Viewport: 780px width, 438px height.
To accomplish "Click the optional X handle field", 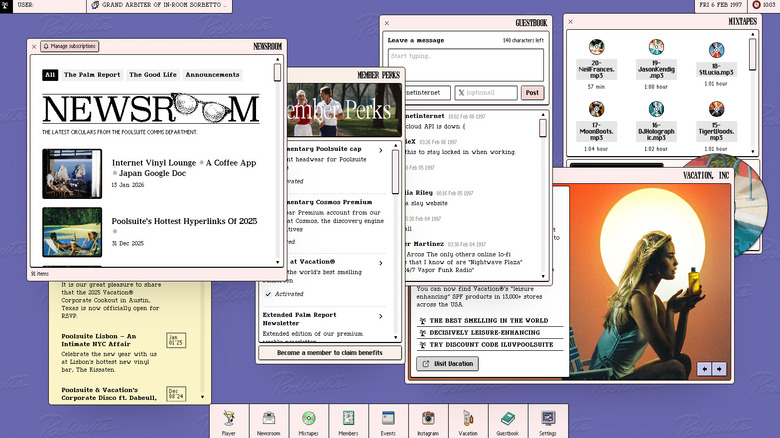I will pyautogui.click(x=486, y=93).
